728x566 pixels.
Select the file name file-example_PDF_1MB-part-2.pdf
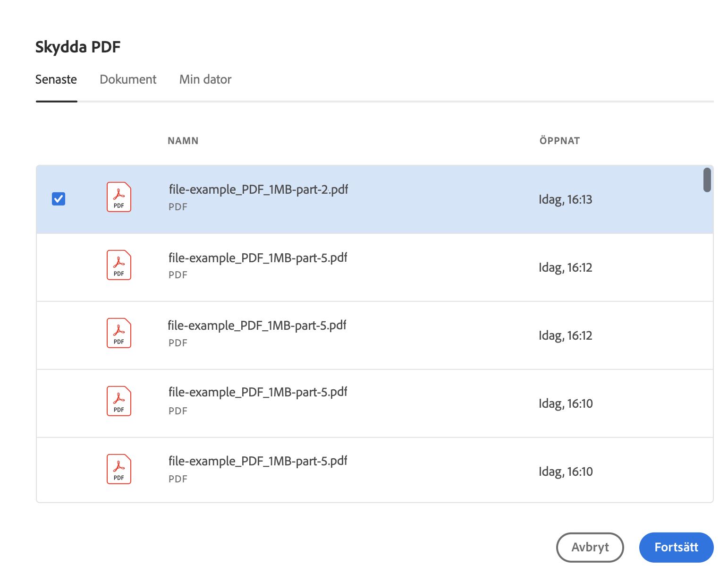pos(259,189)
